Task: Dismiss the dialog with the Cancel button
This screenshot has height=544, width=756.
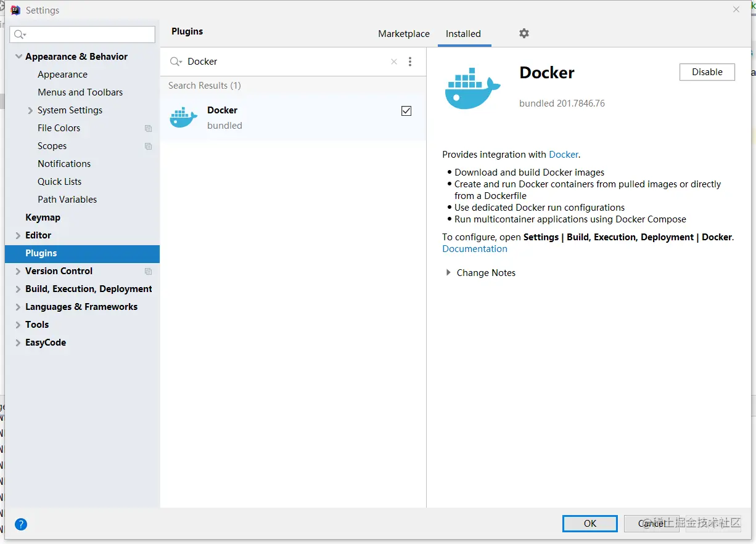Action: point(652,523)
